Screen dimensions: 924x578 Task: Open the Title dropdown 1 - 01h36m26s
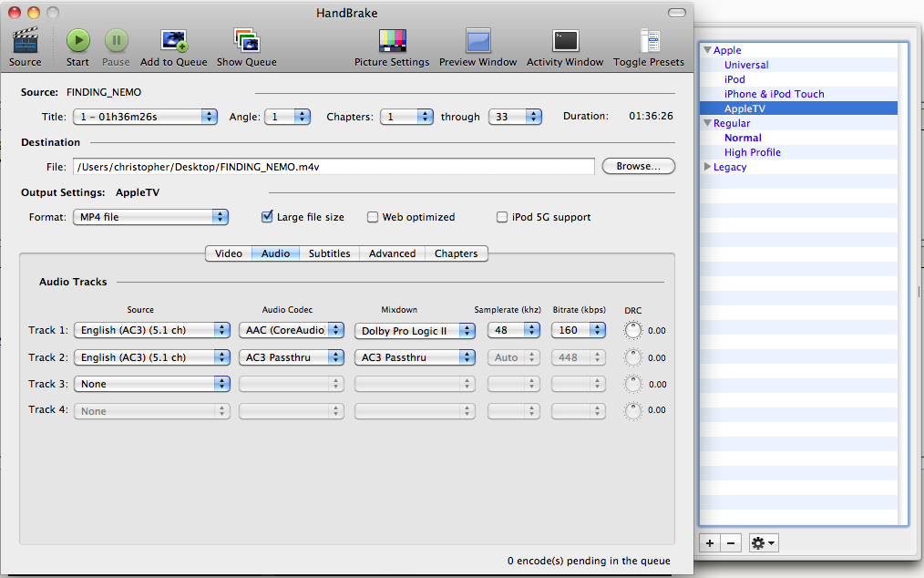point(145,117)
